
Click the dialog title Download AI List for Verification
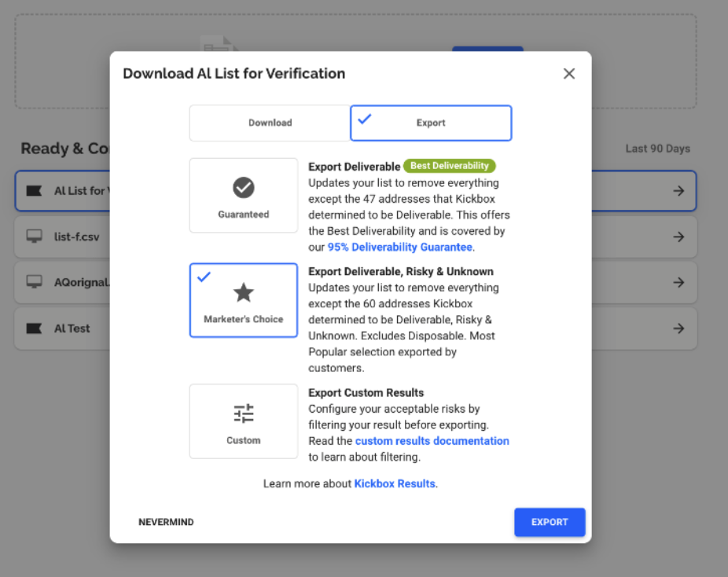click(234, 73)
